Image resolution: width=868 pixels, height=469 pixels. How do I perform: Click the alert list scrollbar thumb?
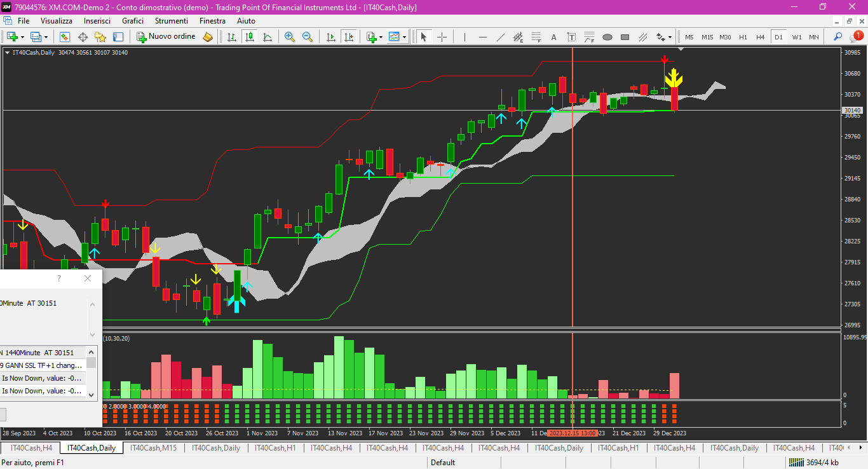pos(92,363)
